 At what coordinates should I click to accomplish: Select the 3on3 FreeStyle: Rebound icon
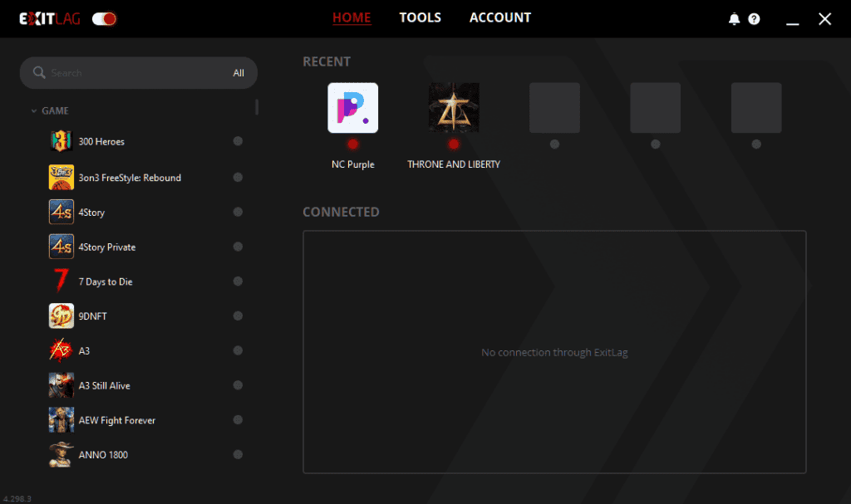[61, 178]
